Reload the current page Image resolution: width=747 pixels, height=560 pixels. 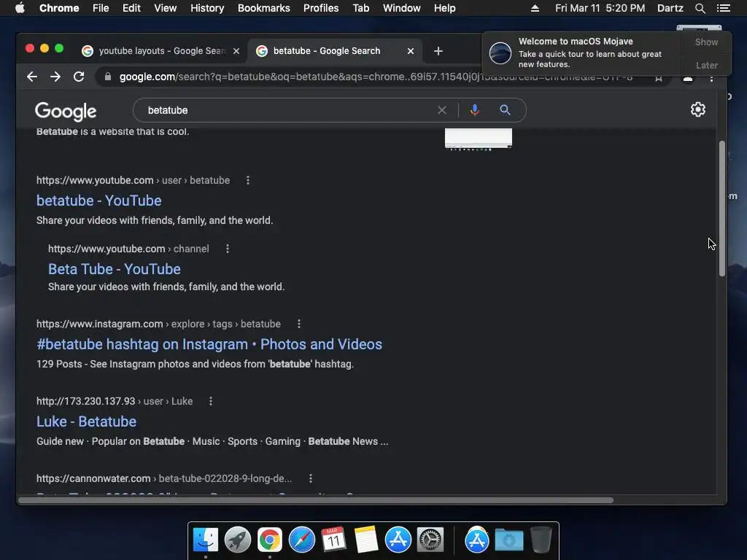(x=79, y=77)
